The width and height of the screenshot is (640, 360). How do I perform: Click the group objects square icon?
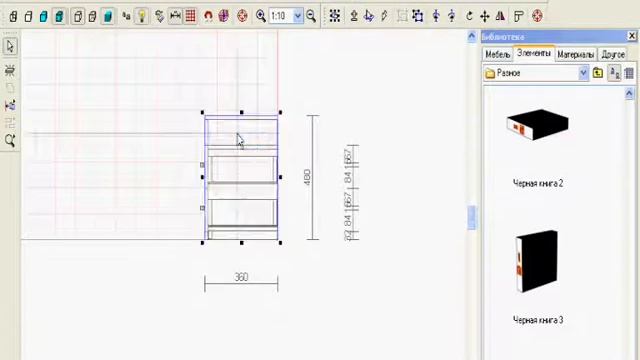pyautogui.click(x=418, y=16)
